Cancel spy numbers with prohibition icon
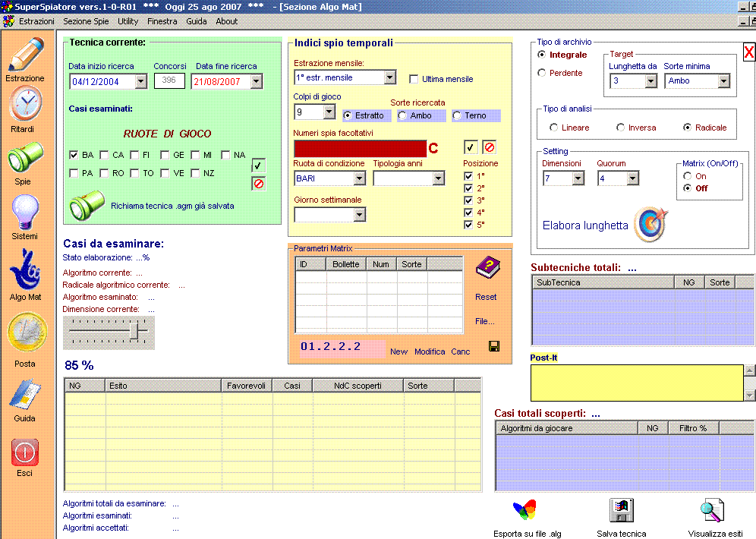Viewport: 756px width, 539px height. pyautogui.click(x=489, y=147)
